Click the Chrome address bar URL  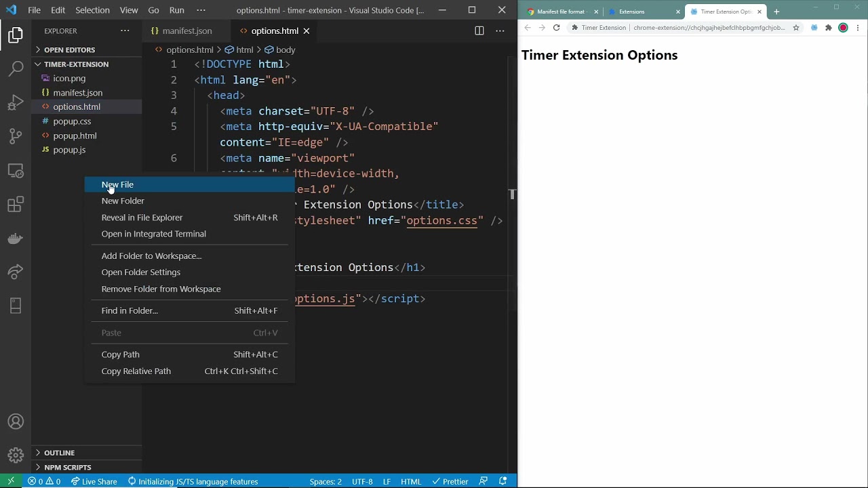(x=709, y=28)
